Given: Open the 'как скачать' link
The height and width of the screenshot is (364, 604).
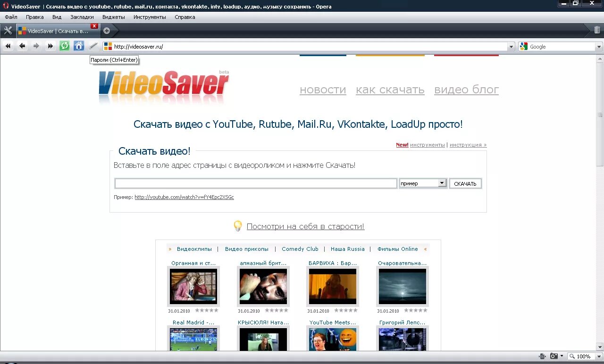Looking at the screenshot, I should [390, 90].
